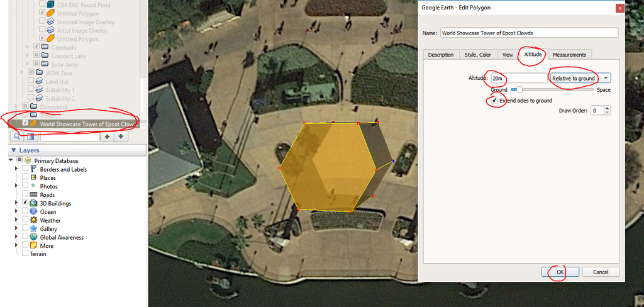Viewport: 644px width, 307px height.
Task: Click the Ocean layer globe icon
Action: tap(34, 212)
